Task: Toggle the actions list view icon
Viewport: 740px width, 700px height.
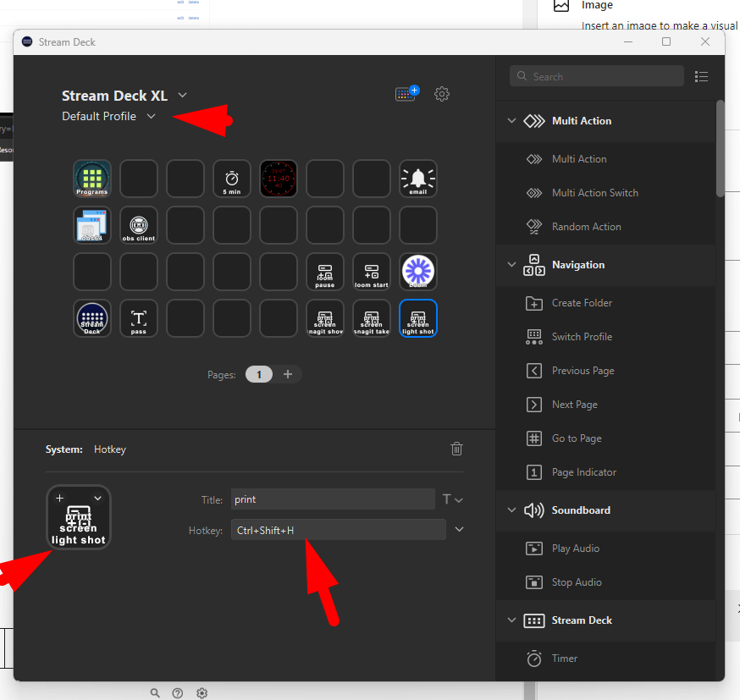Action: 701,76
